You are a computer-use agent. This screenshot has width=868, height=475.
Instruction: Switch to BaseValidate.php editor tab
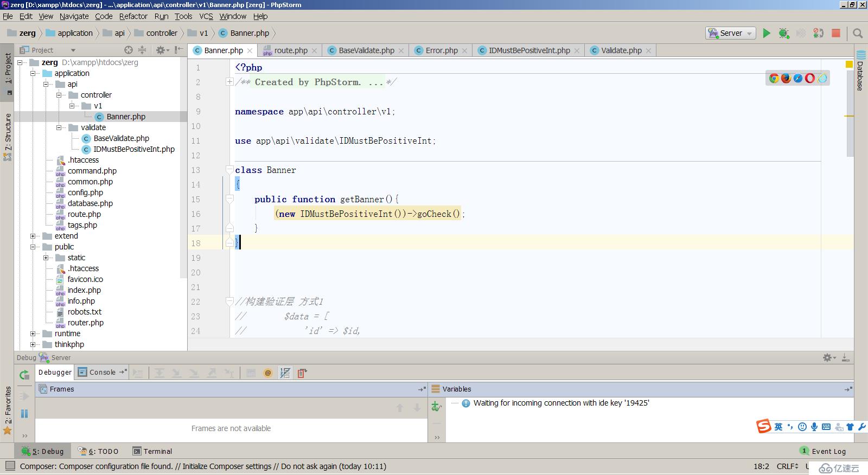coord(366,50)
